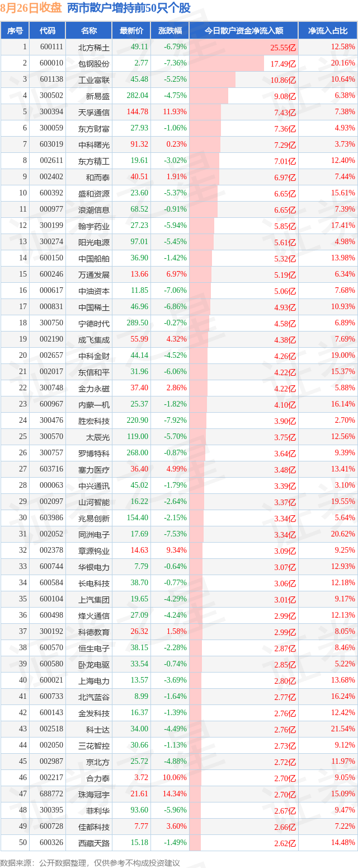Click 同洲电子 inflow ratio 20.62%
Screen dimensions: 358x868
pyautogui.click(x=343, y=534)
